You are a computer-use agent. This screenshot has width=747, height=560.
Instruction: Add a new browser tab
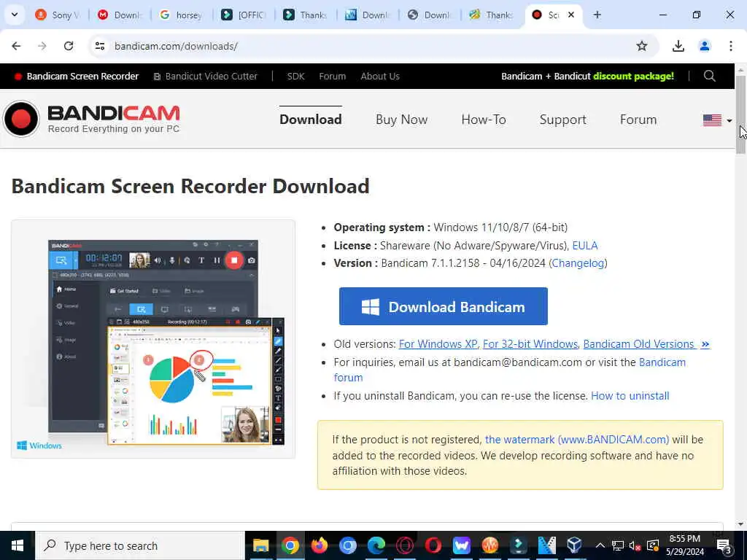point(597,15)
